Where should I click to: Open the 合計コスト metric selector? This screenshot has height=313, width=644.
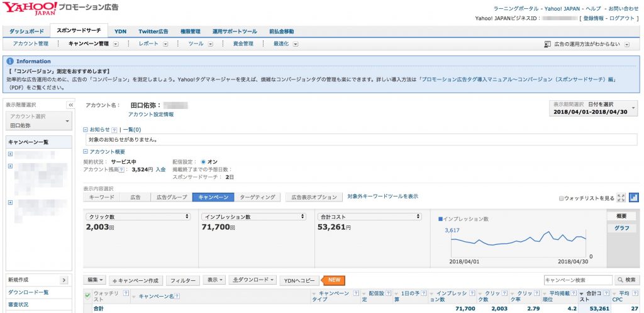coord(370,217)
